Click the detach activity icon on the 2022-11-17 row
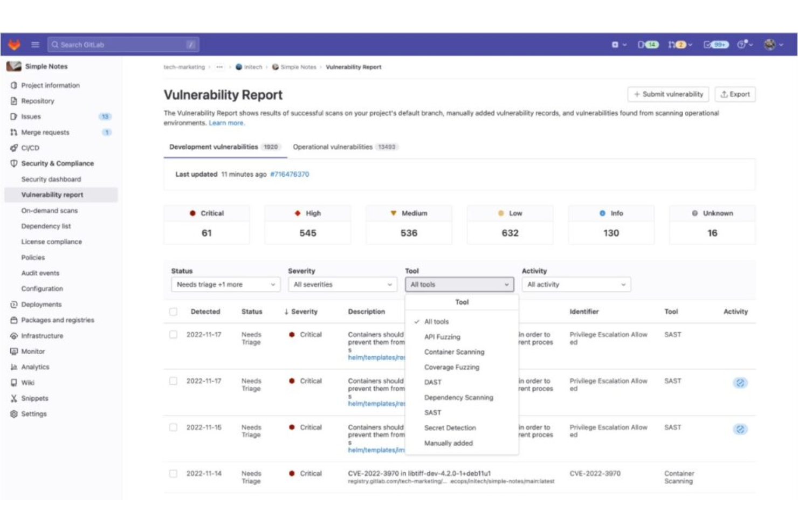The height and width of the screenshot is (532, 798). pos(741,383)
